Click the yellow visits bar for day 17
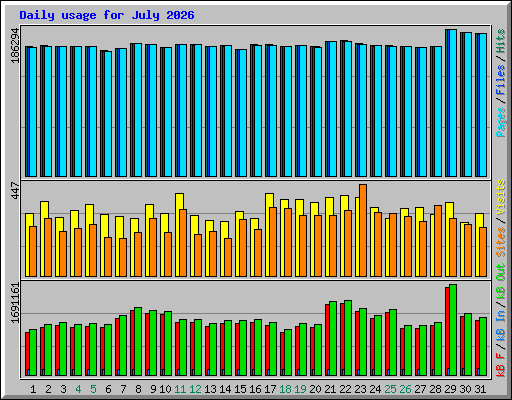 click(268, 235)
